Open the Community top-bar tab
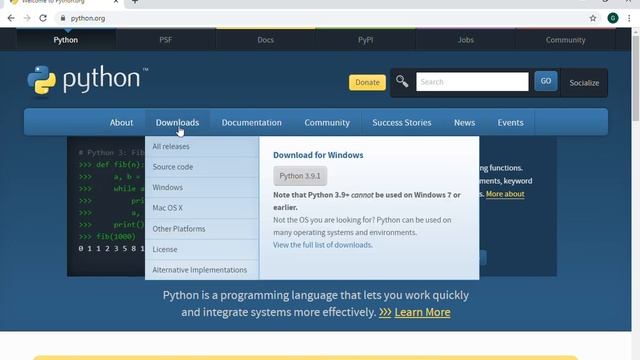 point(565,40)
